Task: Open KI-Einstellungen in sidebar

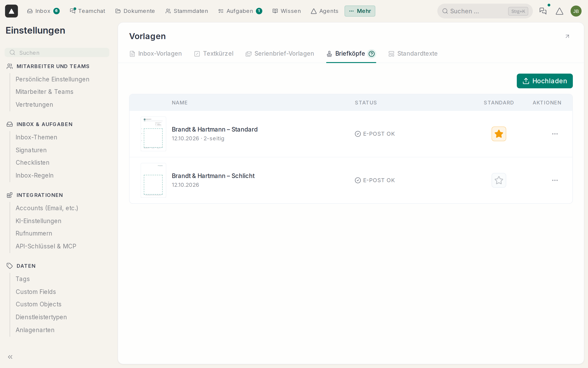Action: click(x=38, y=221)
